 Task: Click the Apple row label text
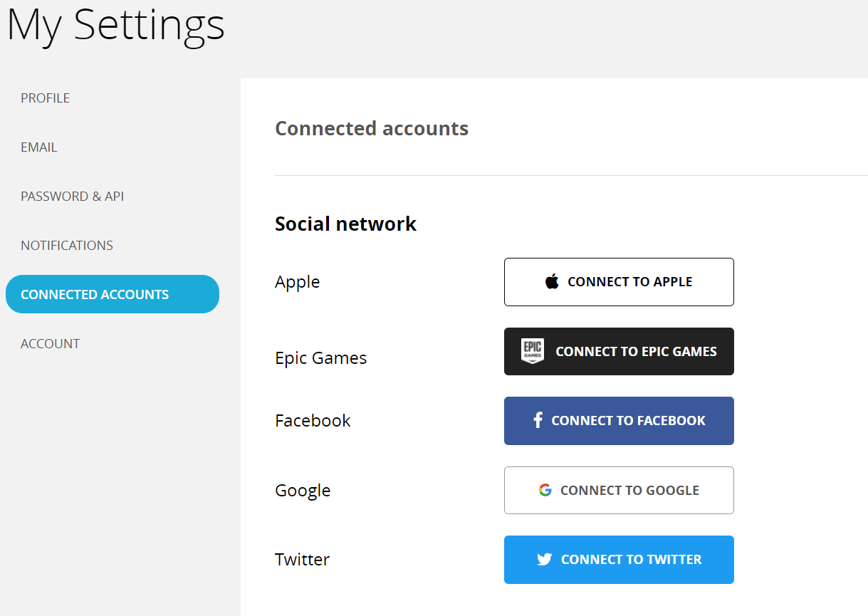point(298,282)
